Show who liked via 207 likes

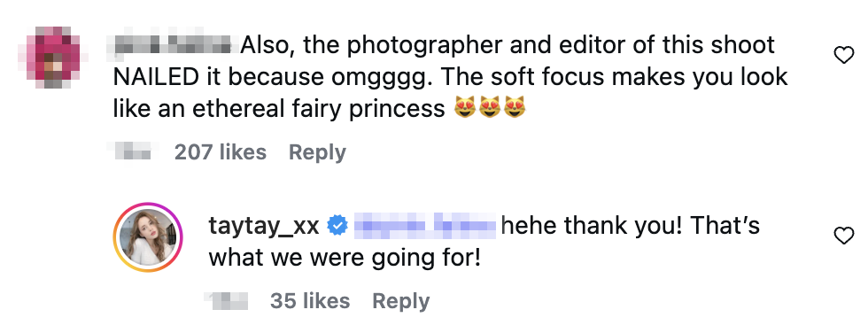click(221, 152)
